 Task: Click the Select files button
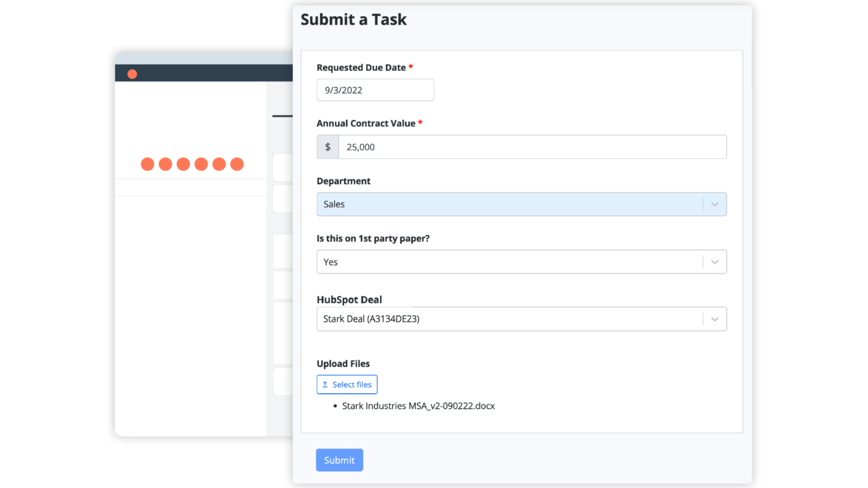[347, 384]
